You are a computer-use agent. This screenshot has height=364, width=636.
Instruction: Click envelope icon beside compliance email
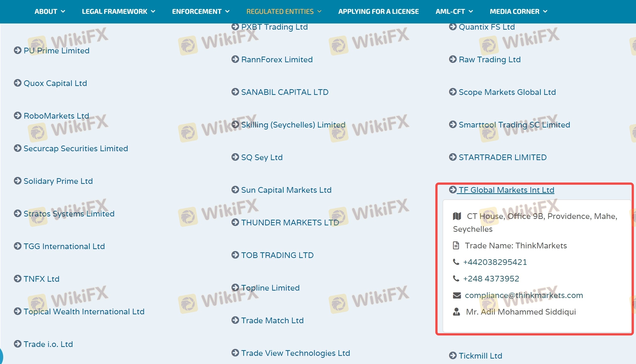point(457,295)
